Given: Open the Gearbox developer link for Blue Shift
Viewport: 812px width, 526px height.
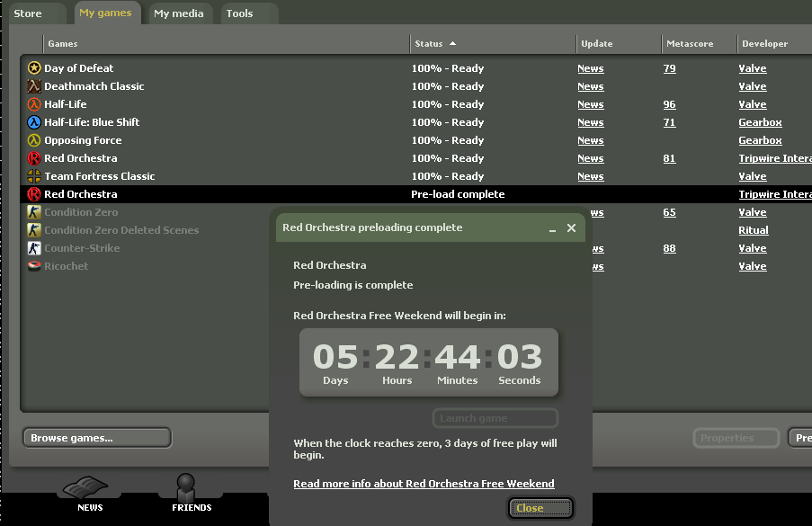Looking at the screenshot, I should [760, 122].
